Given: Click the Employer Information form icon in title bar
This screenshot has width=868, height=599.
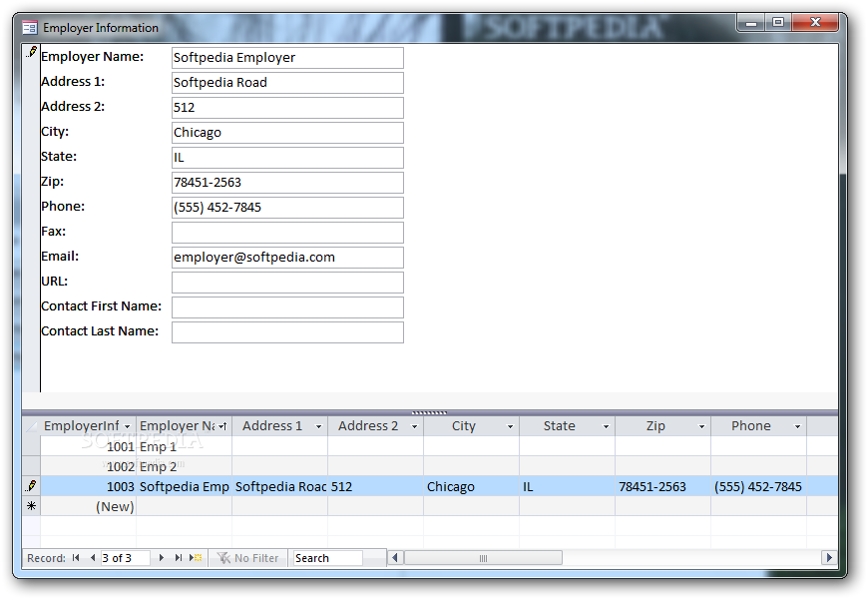Looking at the screenshot, I should tap(30, 28).
